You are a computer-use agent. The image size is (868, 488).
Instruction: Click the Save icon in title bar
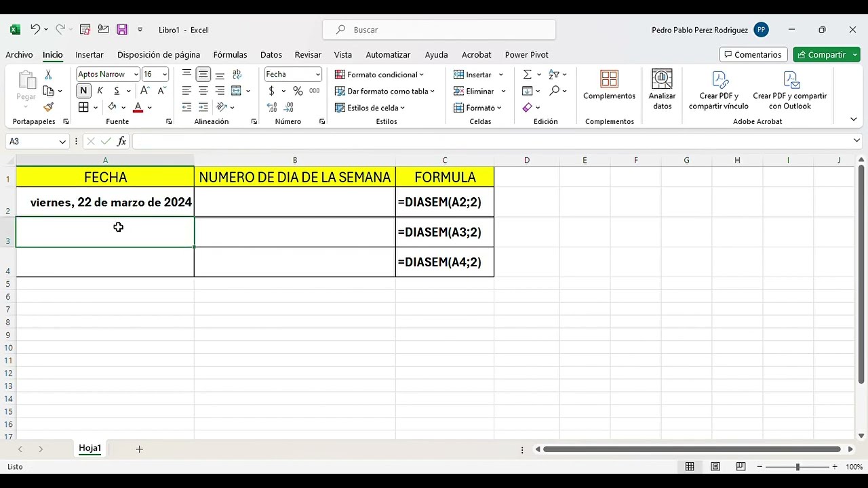pyautogui.click(x=122, y=30)
